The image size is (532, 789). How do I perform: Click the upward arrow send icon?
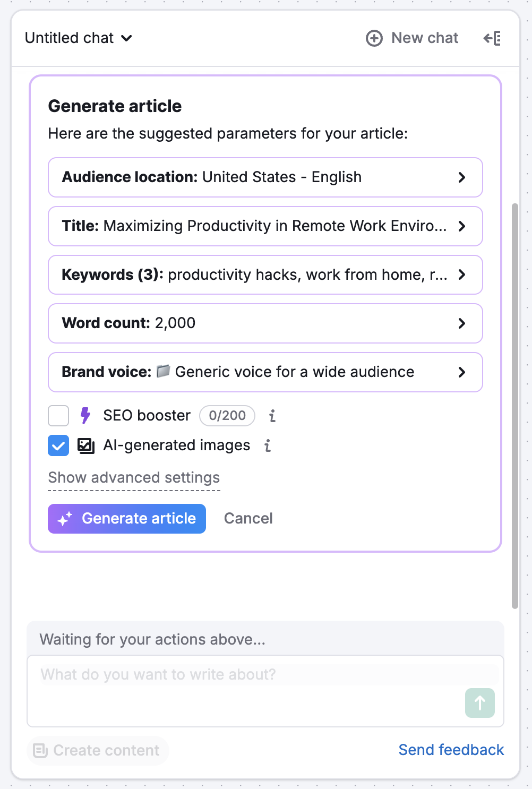click(x=479, y=703)
